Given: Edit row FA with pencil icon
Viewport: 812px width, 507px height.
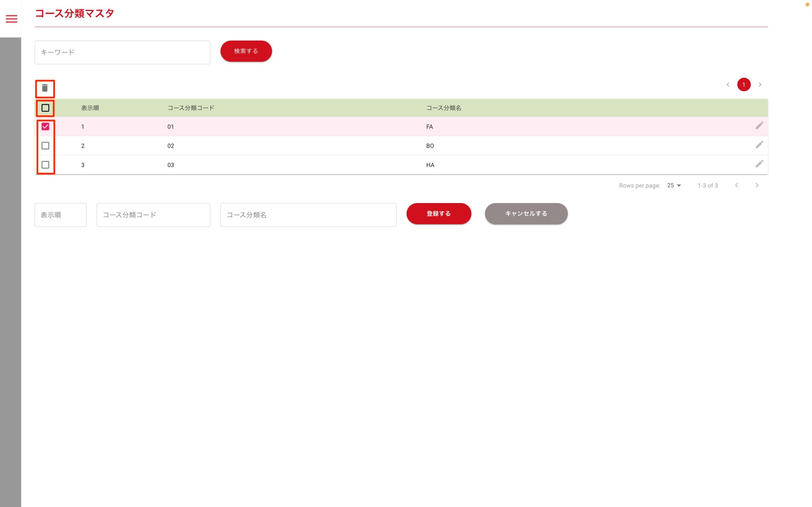Looking at the screenshot, I should (x=759, y=126).
